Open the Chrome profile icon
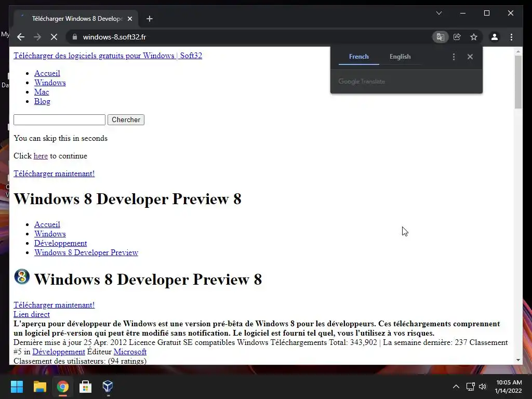This screenshot has height=399, width=532. [x=495, y=37]
